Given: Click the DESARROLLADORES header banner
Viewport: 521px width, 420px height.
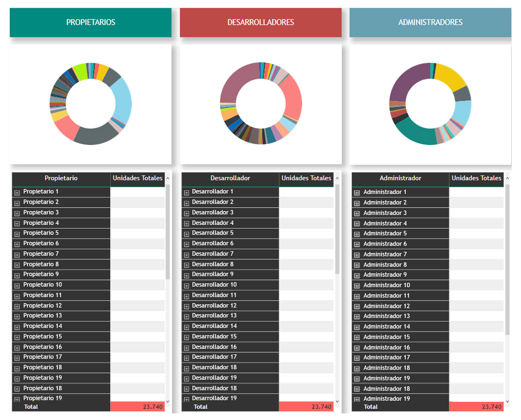Looking at the screenshot, I should point(260,22).
